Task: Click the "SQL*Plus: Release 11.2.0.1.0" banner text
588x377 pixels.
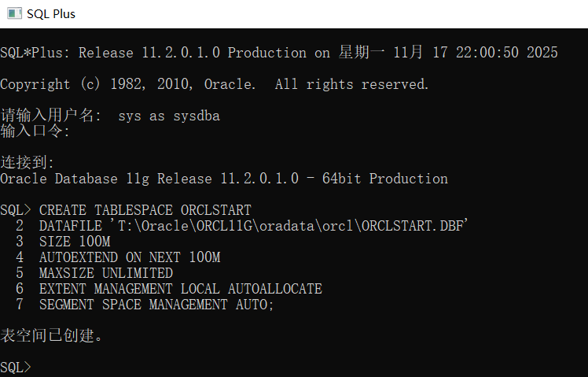Action: (x=110, y=53)
